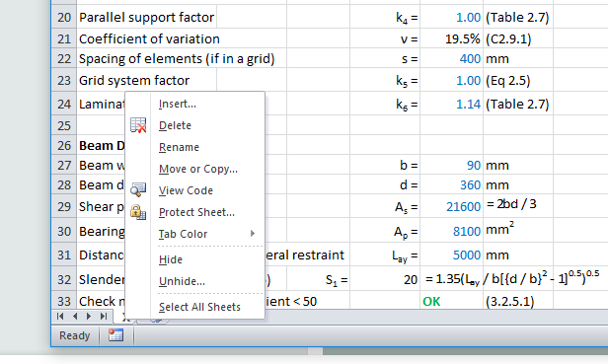608x364 pixels.
Task: Click the cell containing value 5000
Action: [451, 255]
